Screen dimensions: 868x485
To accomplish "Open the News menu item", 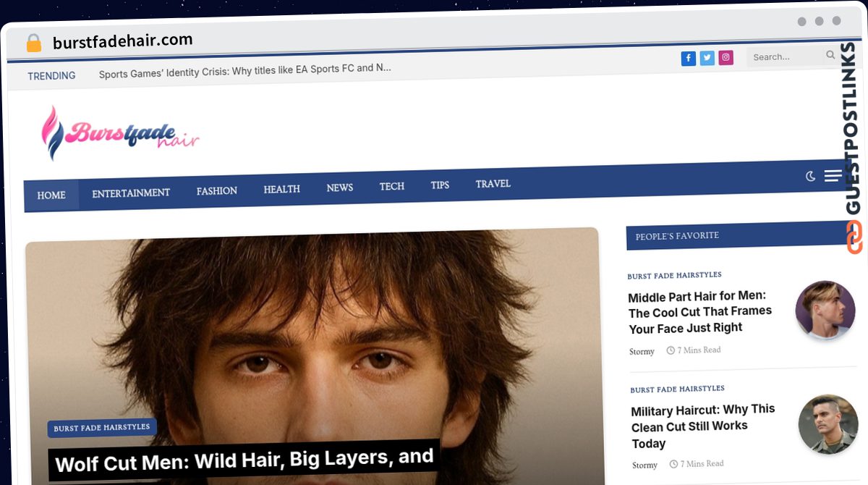I will point(340,187).
